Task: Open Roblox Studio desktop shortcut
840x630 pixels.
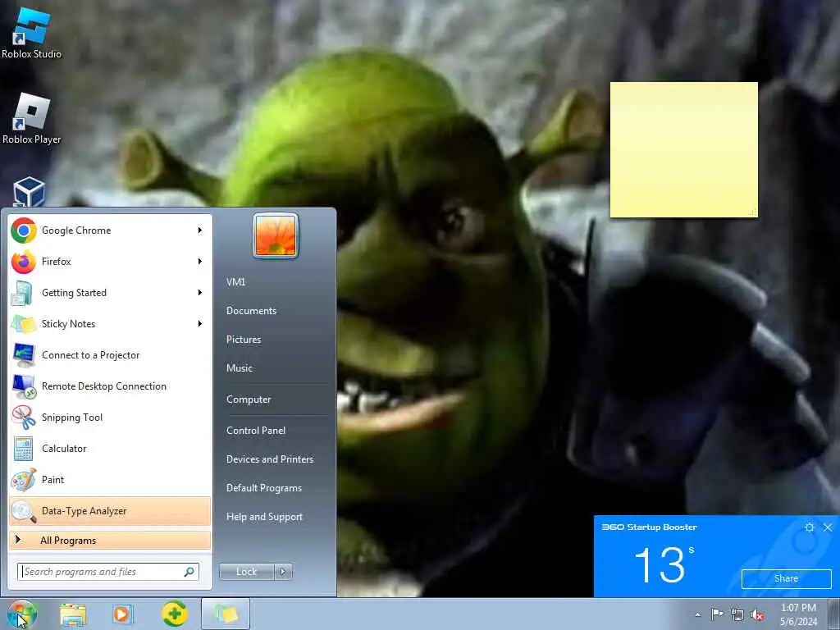Action: 32,33
